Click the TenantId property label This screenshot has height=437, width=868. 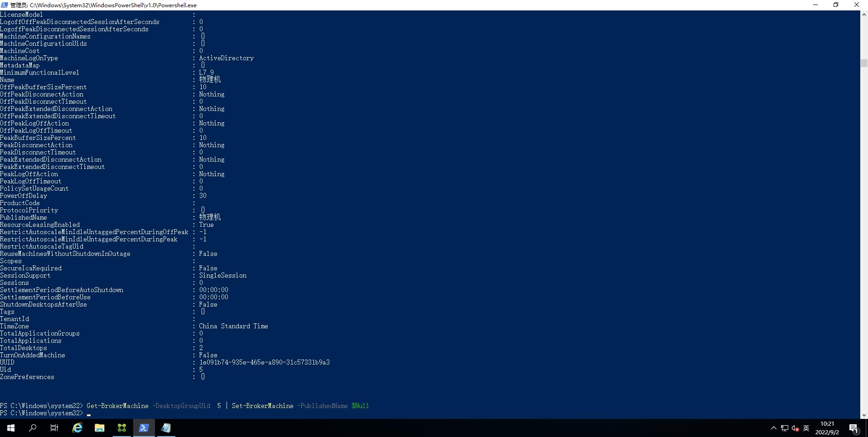pos(14,319)
